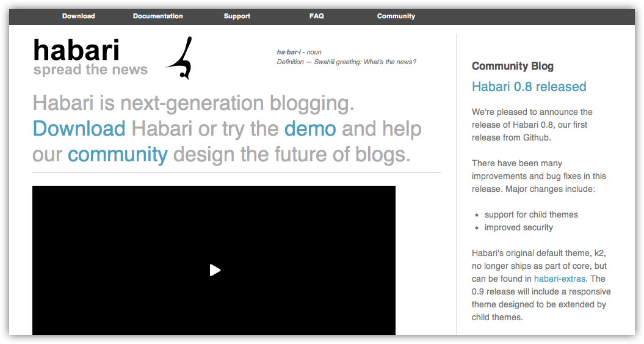Follow the blue Download link in the headline
The width and height of the screenshot is (644, 344).
[x=79, y=128]
